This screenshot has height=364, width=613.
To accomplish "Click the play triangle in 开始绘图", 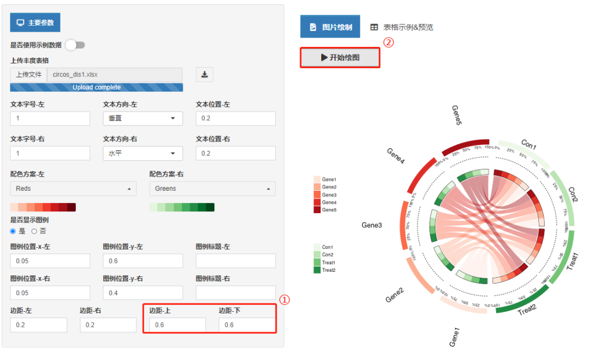I will pos(324,58).
